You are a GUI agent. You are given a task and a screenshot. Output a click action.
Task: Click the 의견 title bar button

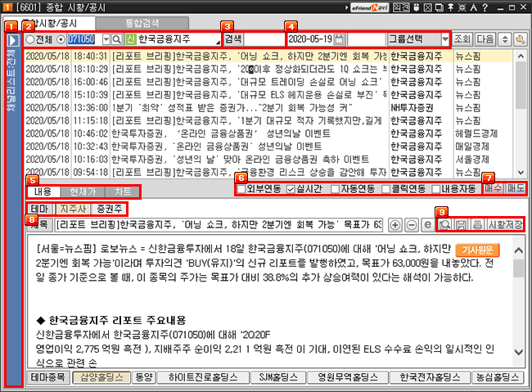point(401,7)
